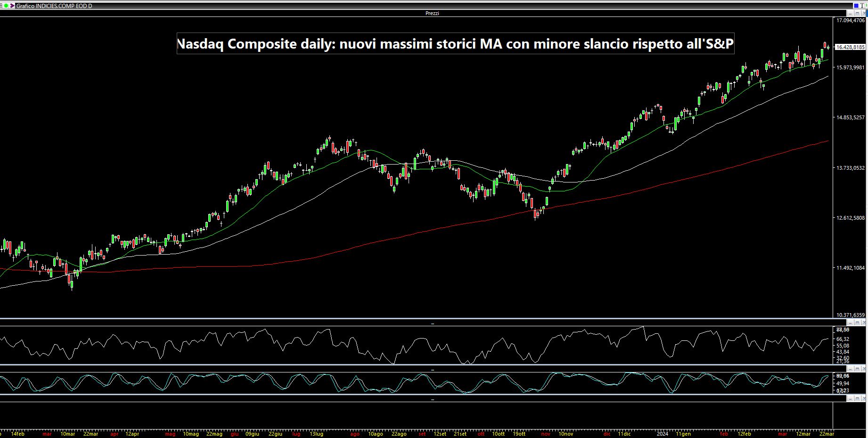
Task: Click the 13lug date label
Action: (x=316, y=434)
